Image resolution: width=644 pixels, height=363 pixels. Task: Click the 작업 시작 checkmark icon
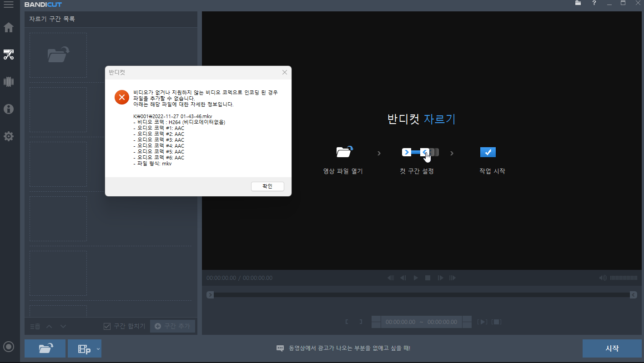click(x=488, y=152)
